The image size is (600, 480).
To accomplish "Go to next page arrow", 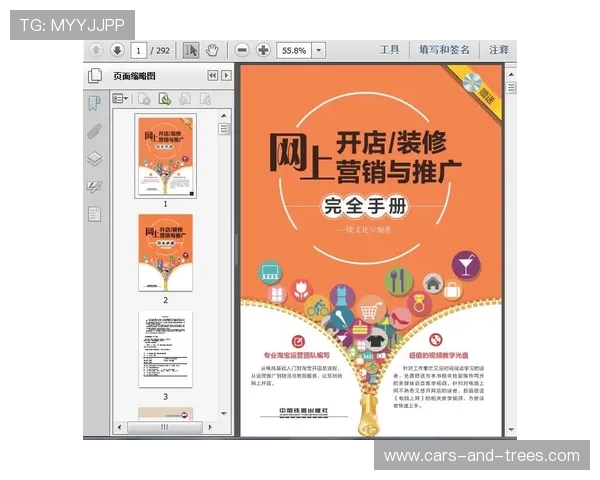I will click(x=117, y=50).
